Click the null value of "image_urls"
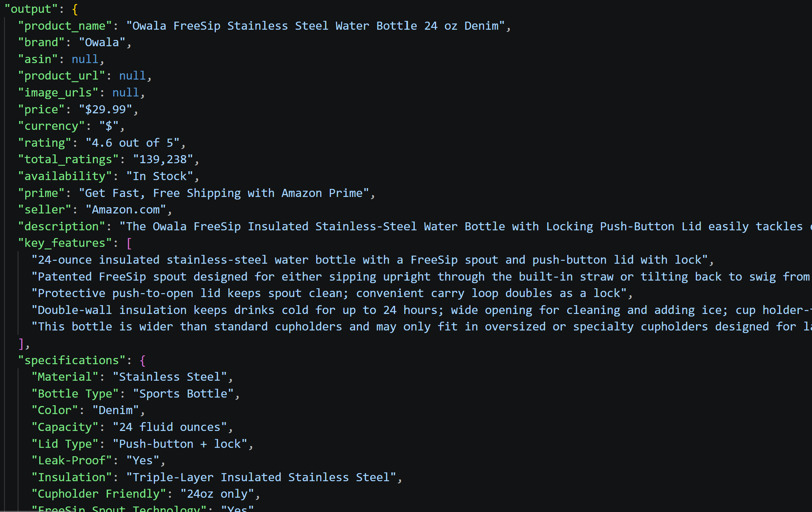Viewport: 812px width, 512px height. click(126, 93)
